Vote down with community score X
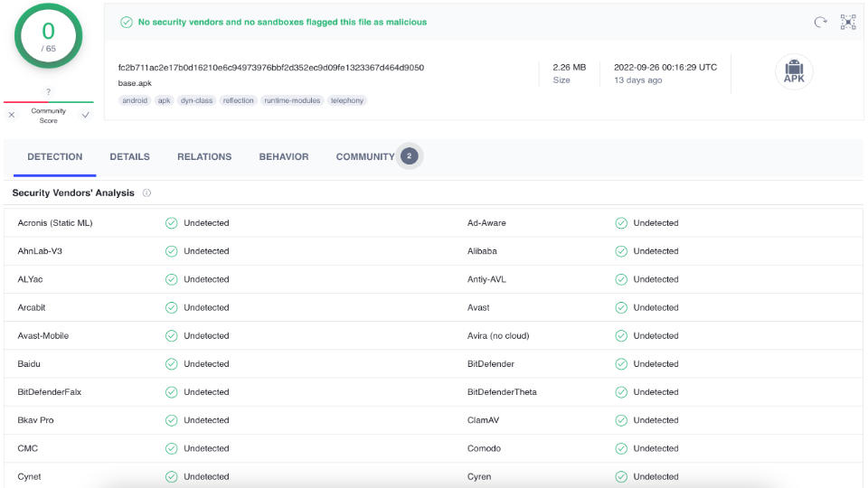The image size is (868, 488). (x=12, y=115)
